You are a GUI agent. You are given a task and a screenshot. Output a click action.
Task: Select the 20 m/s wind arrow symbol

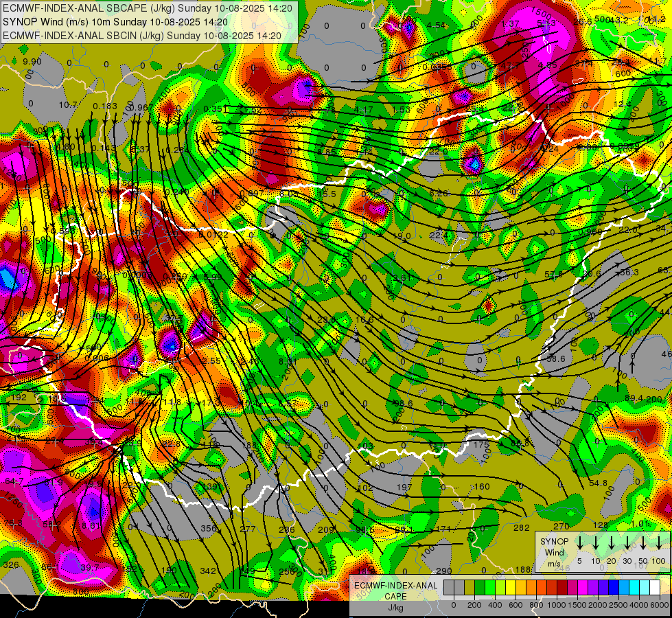611,543
